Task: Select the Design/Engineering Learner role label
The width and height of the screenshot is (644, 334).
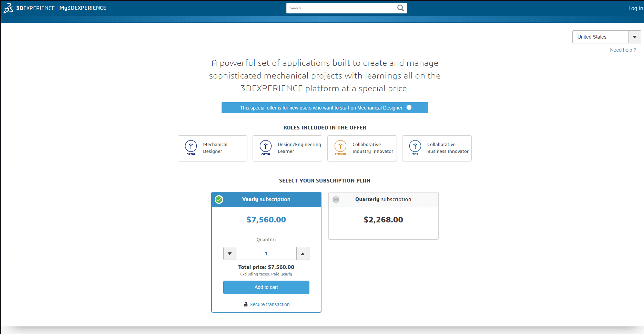Action: (x=299, y=148)
